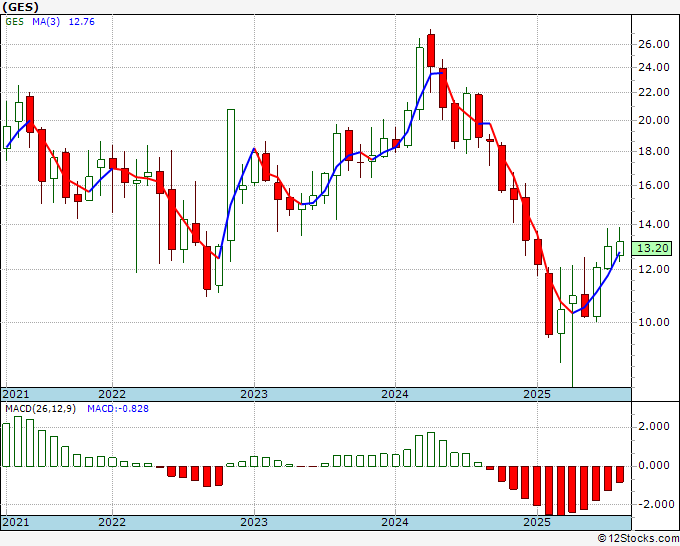The image size is (680, 546).
Task: Click the 2.000 MACD axis label
Action: pos(654,427)
